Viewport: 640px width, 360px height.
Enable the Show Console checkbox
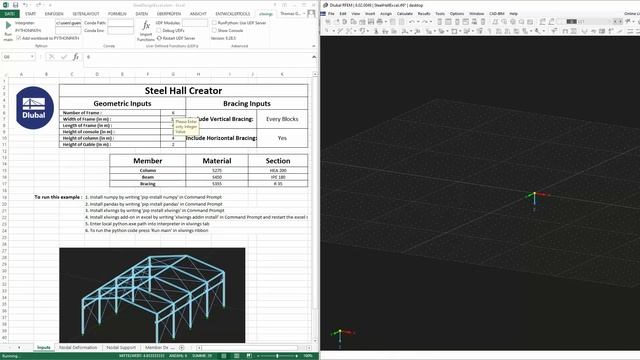[214, 31]
